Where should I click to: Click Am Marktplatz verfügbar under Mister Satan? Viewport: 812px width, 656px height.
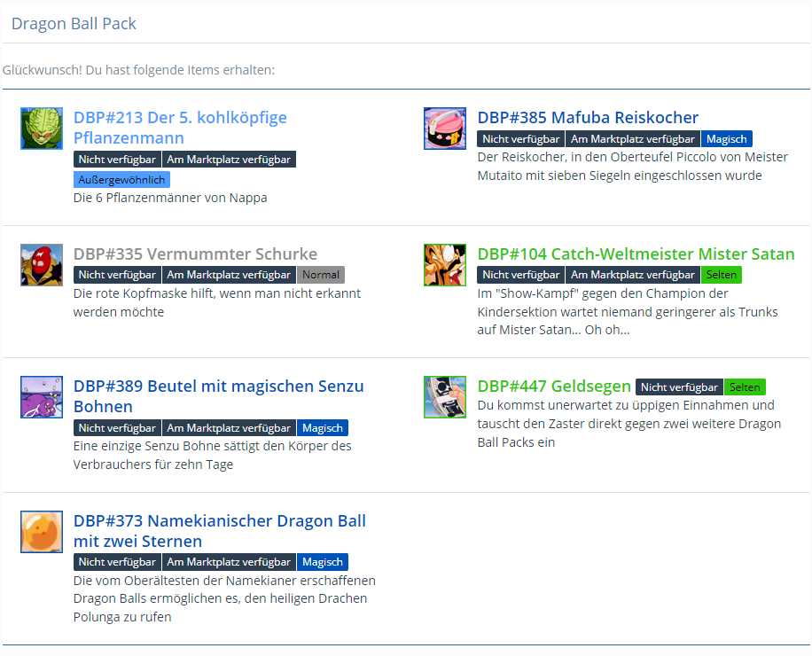pos(633,275)
